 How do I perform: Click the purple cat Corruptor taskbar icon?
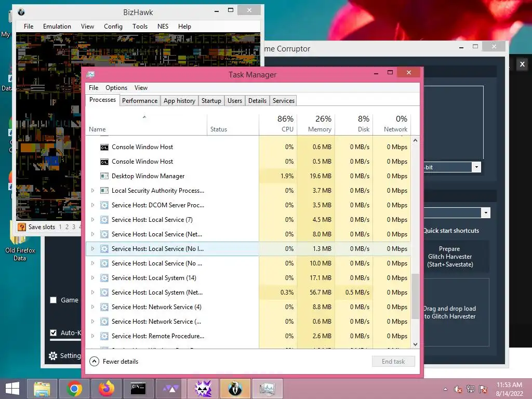[203, 389]
